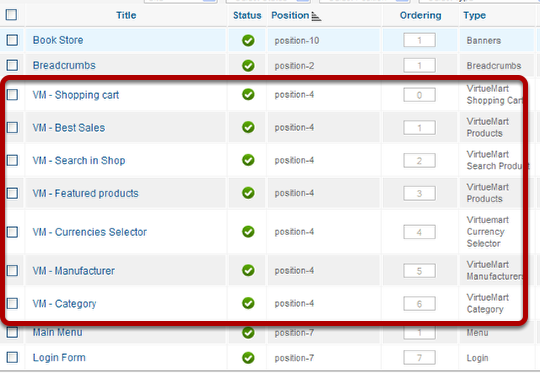Unpublish Book Store via green status icon
The image size is (540, 373).
click(248, 40)
